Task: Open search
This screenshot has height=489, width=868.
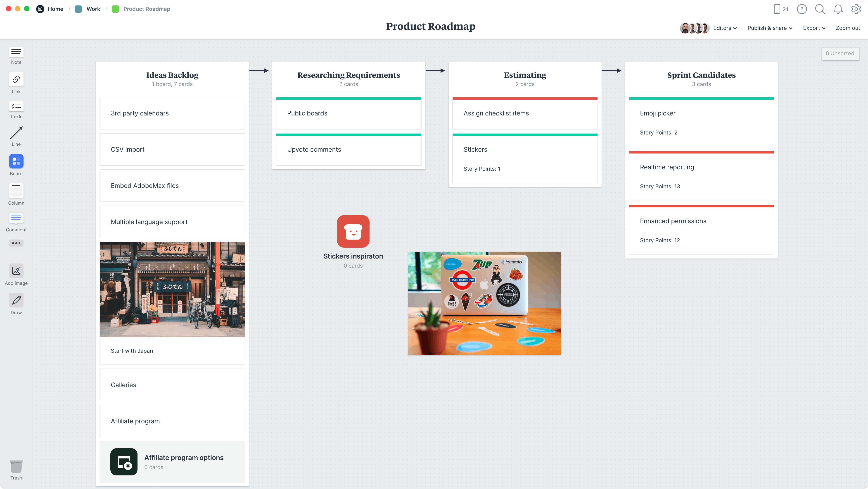Action: click(820, 9)
